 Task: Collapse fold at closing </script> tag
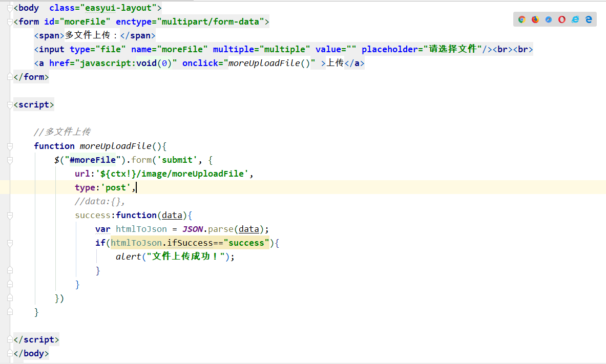(10, 339)
